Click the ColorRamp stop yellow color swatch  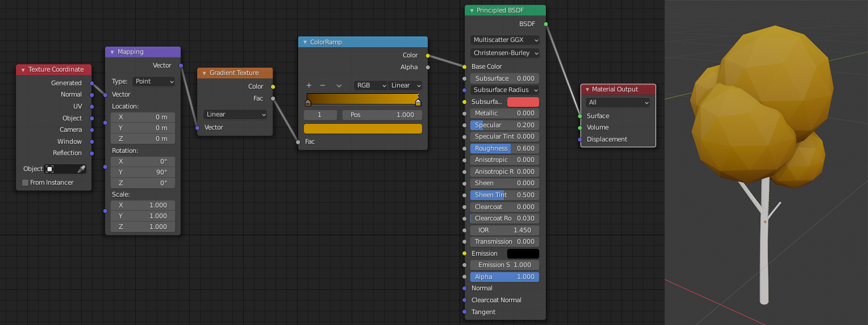363,128
